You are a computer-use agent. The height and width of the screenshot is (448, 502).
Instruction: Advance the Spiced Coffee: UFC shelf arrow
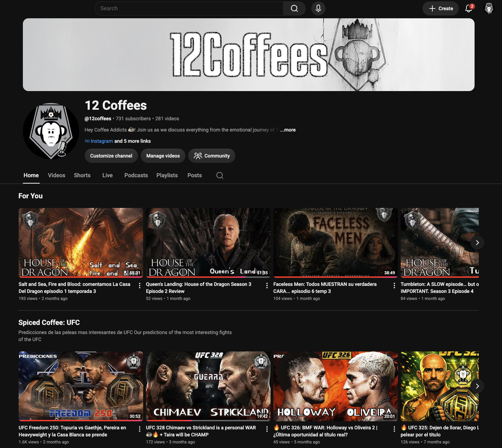[477, 386]
